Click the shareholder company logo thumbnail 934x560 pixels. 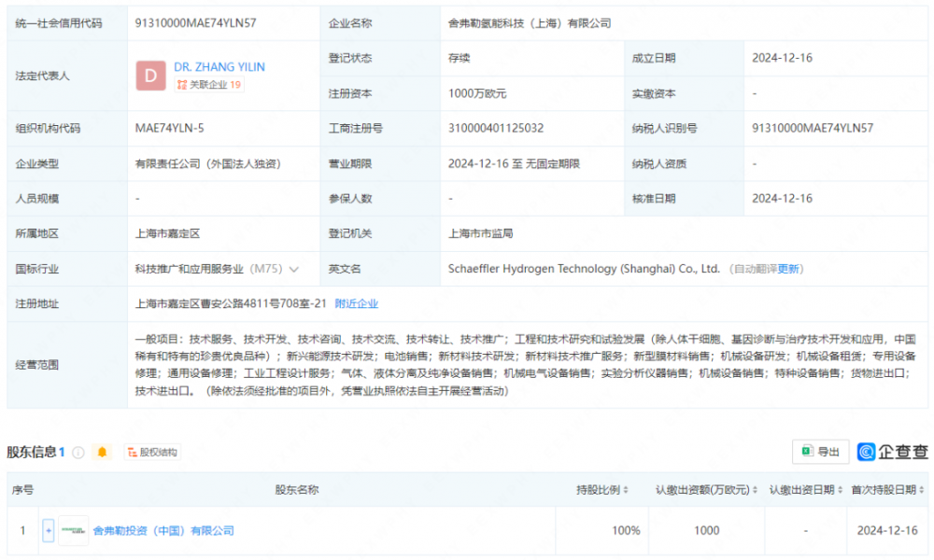(x=74, y=530)
